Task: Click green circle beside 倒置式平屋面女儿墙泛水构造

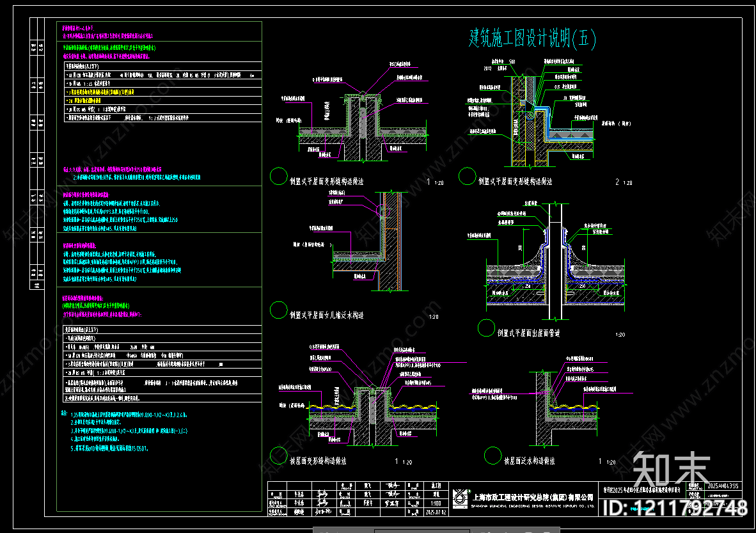Action: [x=279, y=310]
